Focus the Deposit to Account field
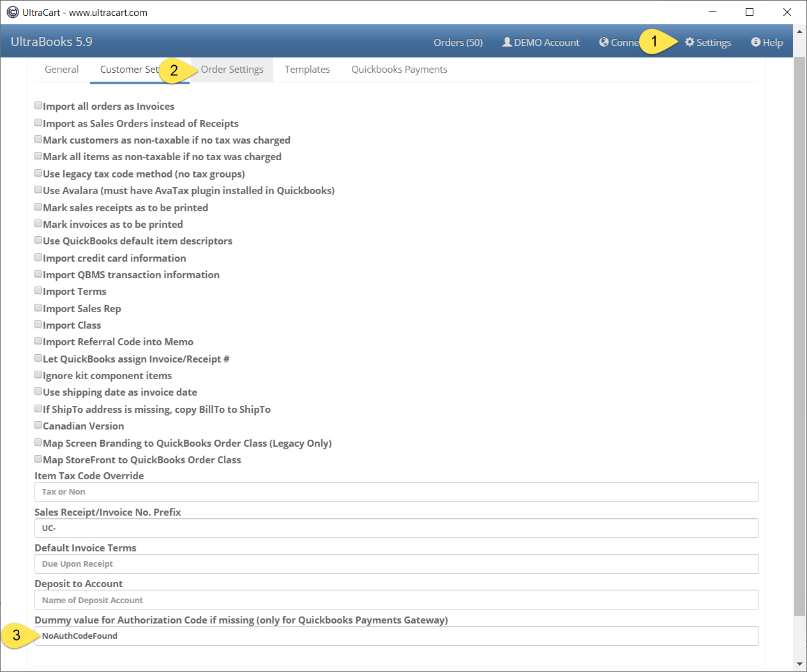The image size is (807, 672). 396,600
